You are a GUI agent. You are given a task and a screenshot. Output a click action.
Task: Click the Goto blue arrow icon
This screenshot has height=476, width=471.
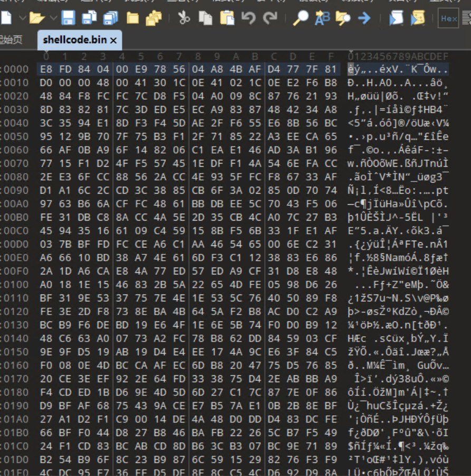point(364,18)
